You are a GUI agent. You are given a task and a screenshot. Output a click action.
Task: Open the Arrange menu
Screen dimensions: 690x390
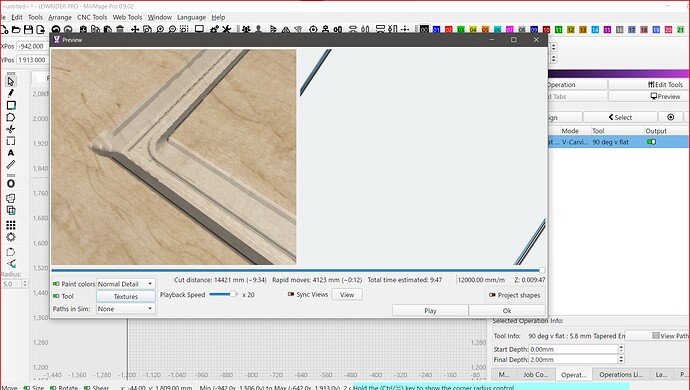tap(60, 17)
